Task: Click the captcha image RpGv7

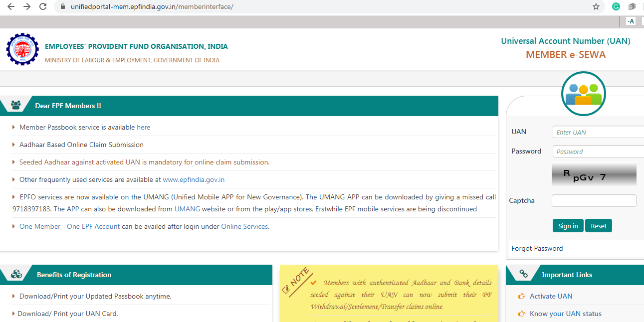Action: (x=594, y=175)
